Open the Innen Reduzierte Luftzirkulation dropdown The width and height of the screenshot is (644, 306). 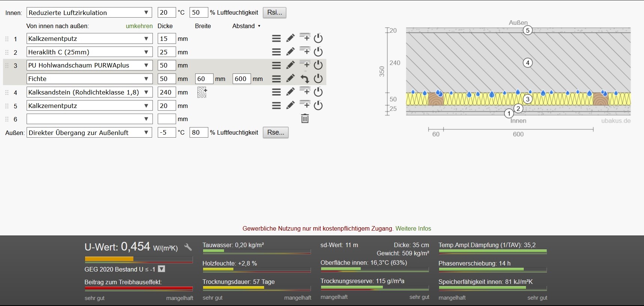click(x=89, y=13)
